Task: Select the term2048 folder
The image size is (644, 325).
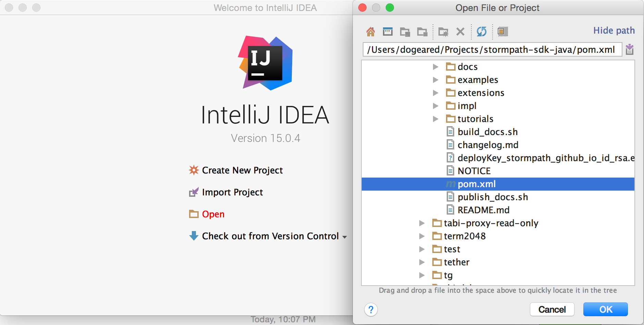Action: [465, 236]
